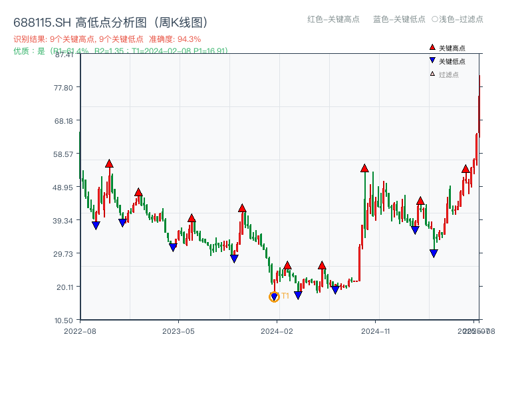Click the red 识别结果 summary line
The image size is (532, 399).
coord(107,39)
